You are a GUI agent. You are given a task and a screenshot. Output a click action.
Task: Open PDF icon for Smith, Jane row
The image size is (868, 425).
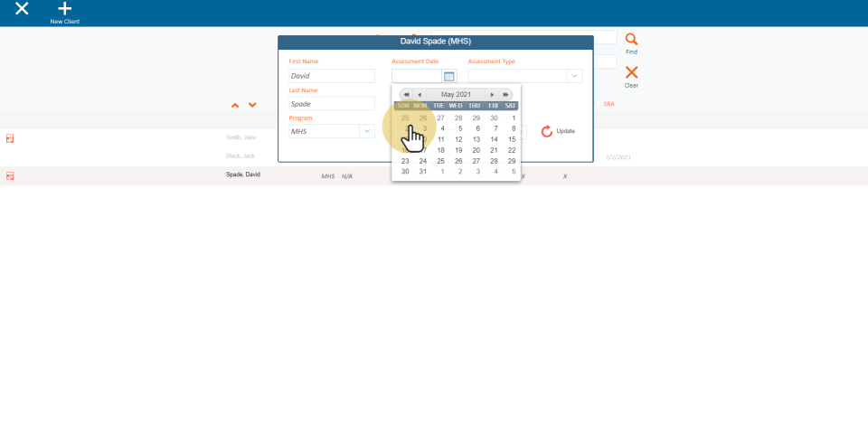click(x=11, y=138)
